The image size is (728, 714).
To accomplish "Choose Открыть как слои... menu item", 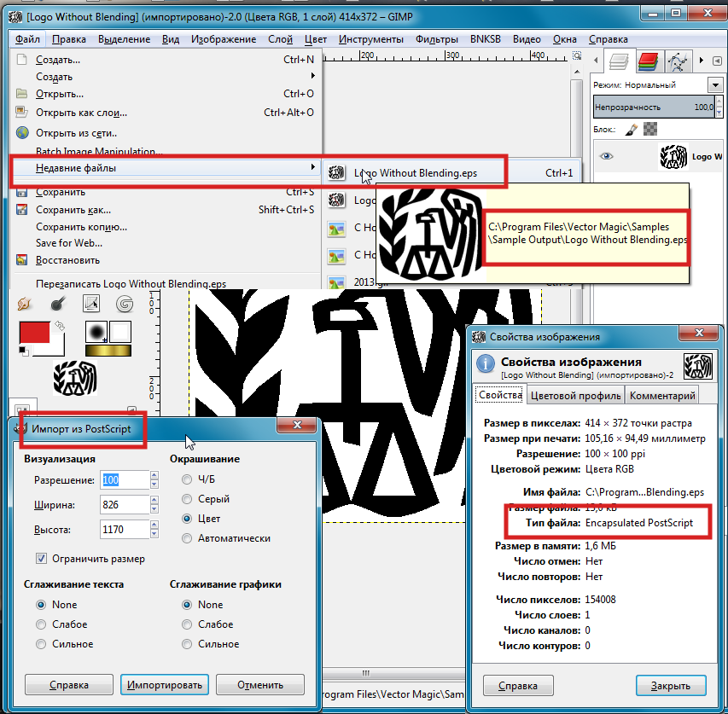I will point(166,113).
